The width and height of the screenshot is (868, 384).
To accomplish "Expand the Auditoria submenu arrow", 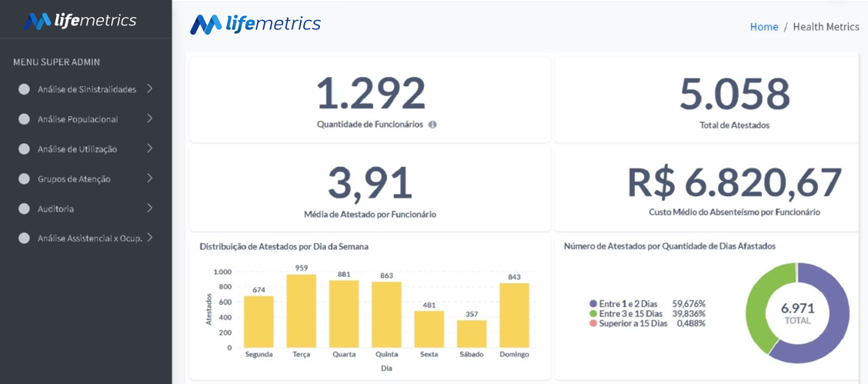I will (149, 208).
